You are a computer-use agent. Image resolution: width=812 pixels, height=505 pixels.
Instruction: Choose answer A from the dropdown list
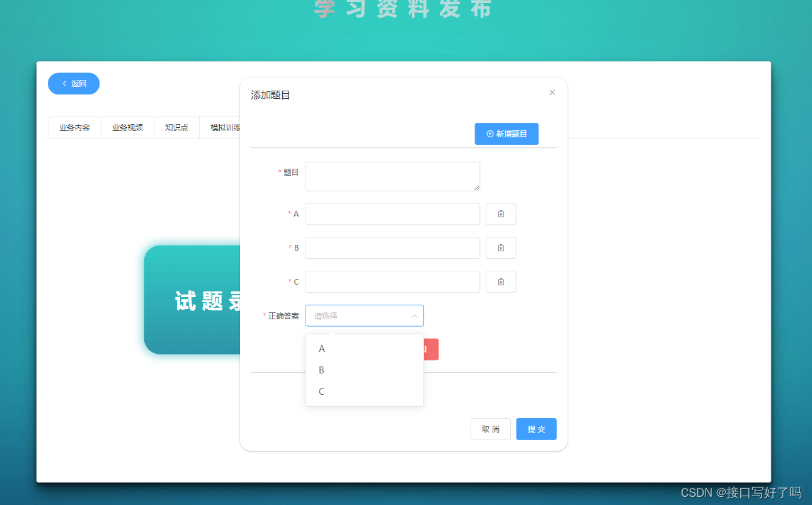365,349
